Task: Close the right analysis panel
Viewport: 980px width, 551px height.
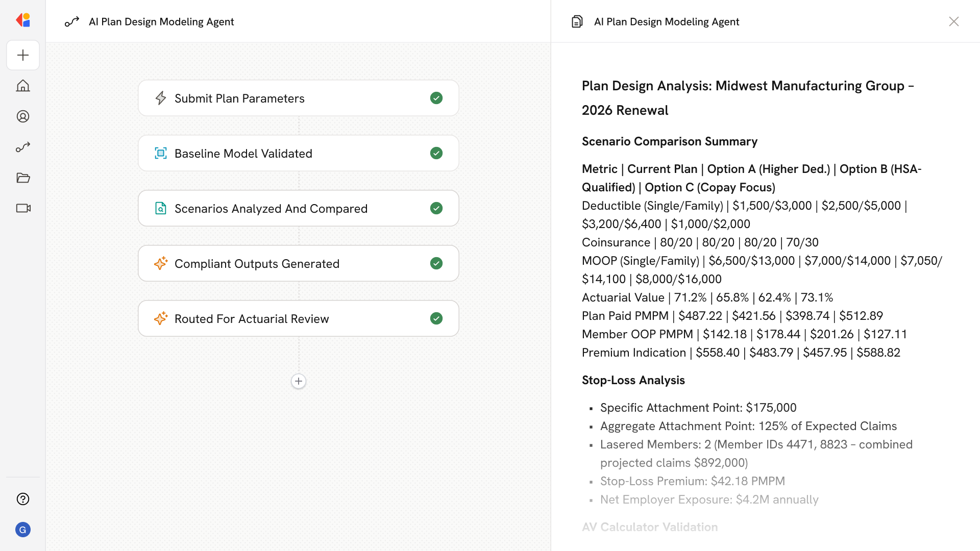Action: (x=953, y=21)
